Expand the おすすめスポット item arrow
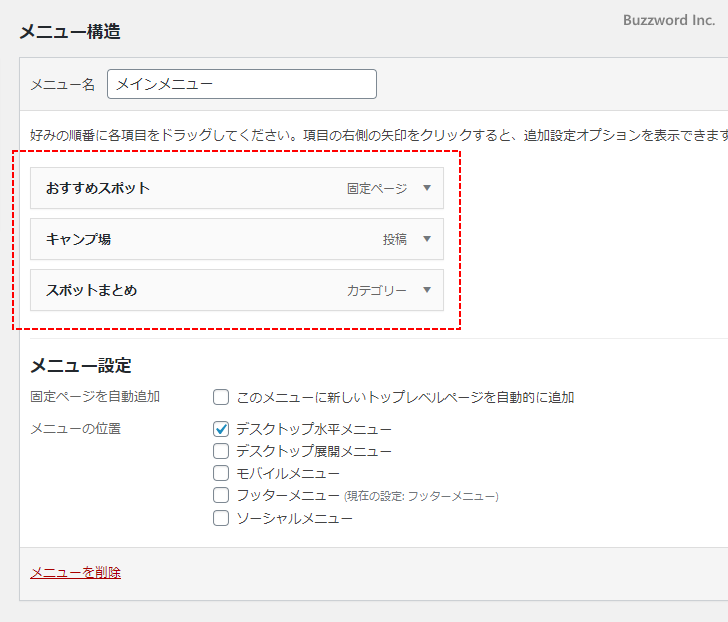This screenshot has height=622, width=728. pos(426,188)
